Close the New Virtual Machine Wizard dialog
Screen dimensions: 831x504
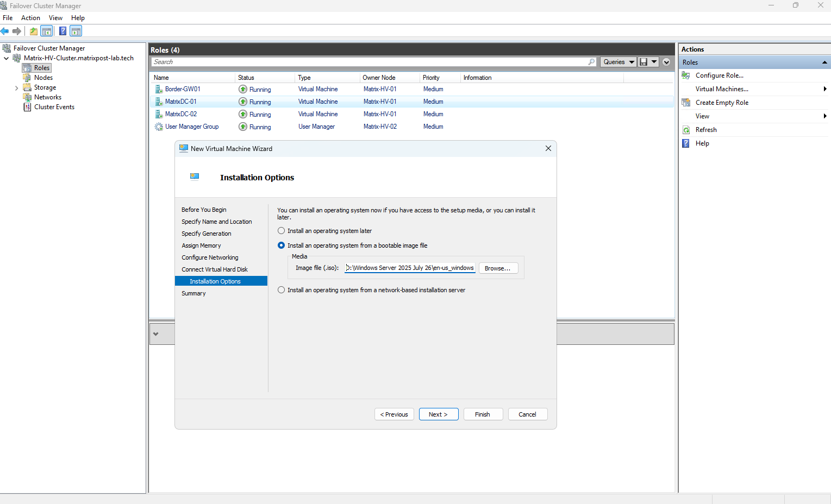pos(548,148)
